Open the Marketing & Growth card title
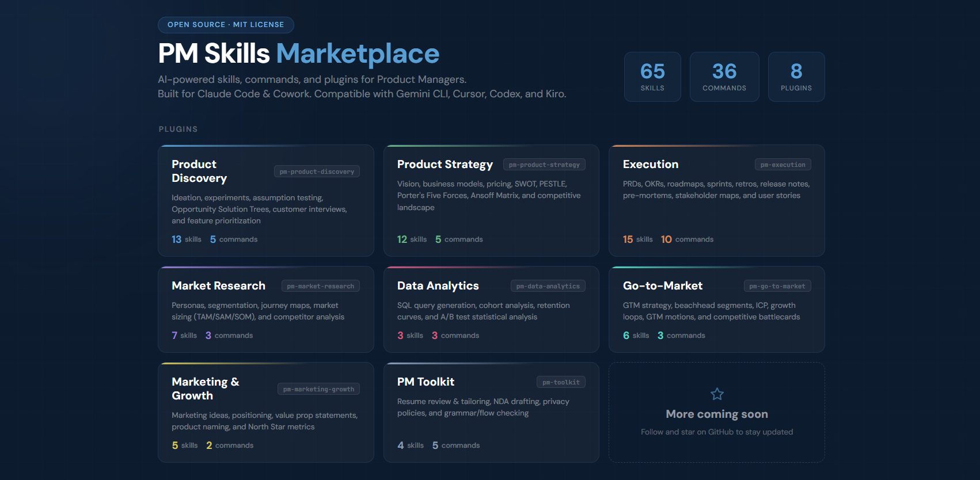Image resolution: width=980 pixels, height=480 pixels. click(205, 389)
